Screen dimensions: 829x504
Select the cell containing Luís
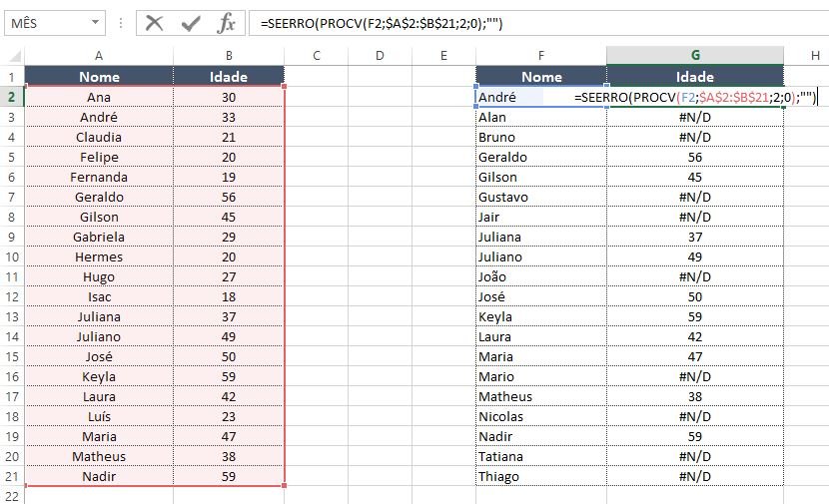tap(99, 416)
